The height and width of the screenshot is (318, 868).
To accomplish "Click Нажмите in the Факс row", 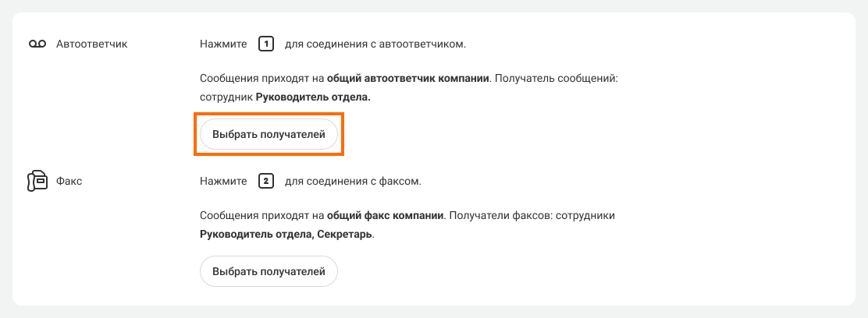I will (x=223, y=181).
